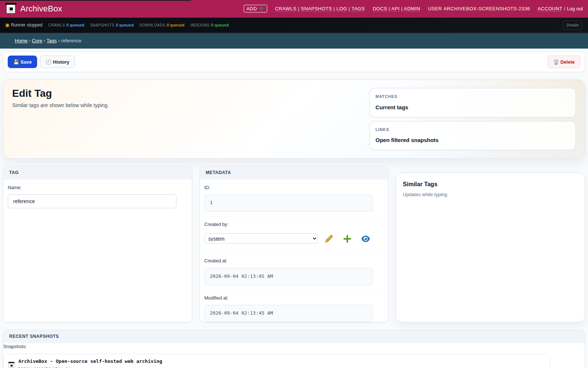Screen dimensions: 588x368
Task: Click the ADD button
Action: point(255,8)
